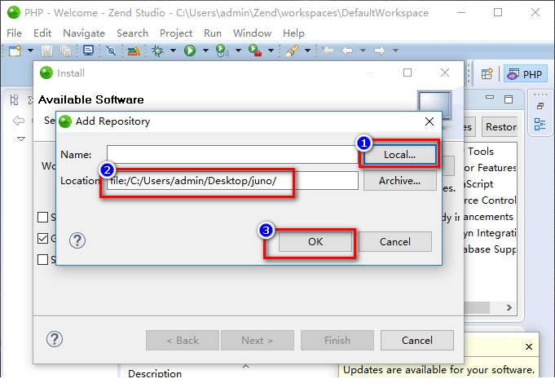Open the Back history dropdown arrow
This screenshot has width=555, height=392.
(363, 51)
